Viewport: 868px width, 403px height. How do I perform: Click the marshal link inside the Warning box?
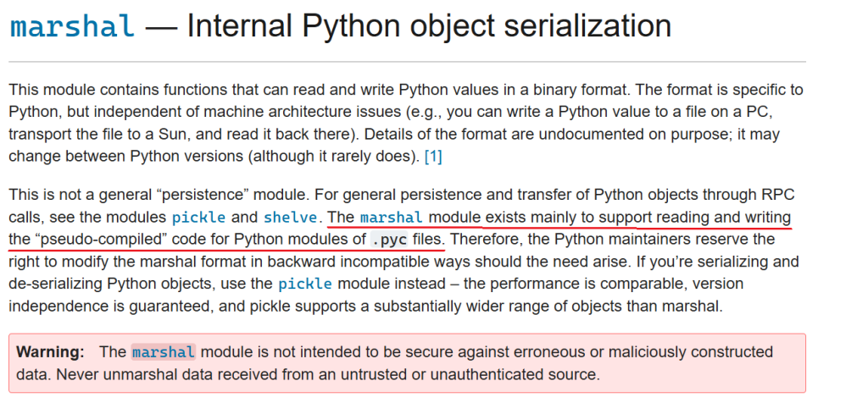coord(164,352)
